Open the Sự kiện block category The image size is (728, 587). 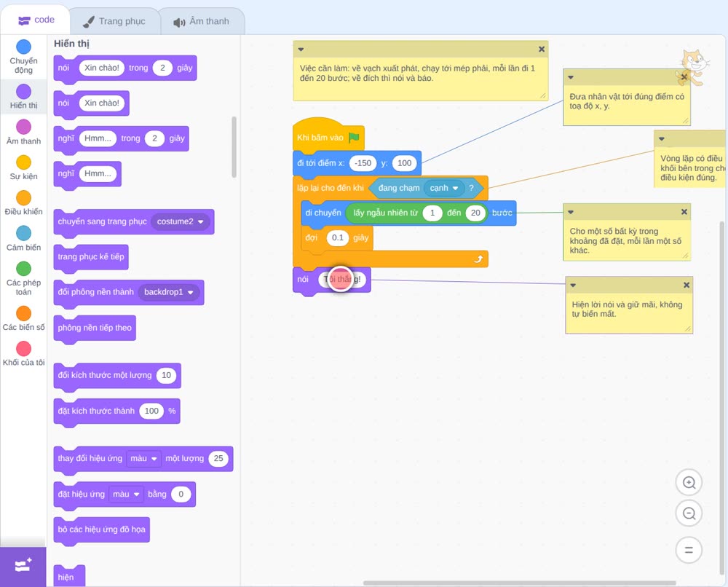point(24,168)
